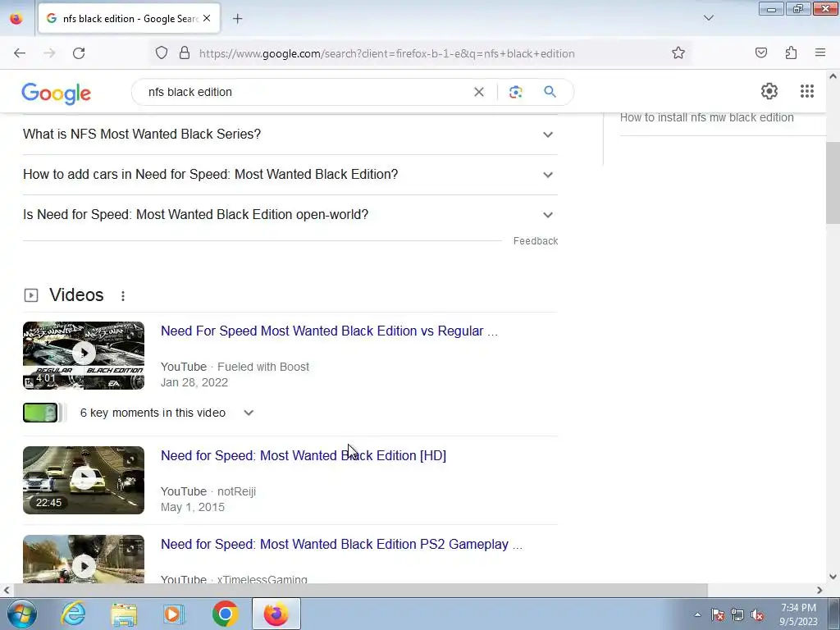Open the clock showing 7:34 PM

tap(798, 614)
